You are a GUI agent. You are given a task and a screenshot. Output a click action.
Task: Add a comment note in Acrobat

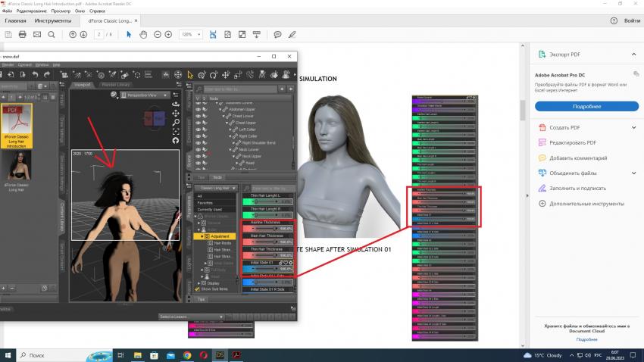pyautogui.click(x=277, y=35)
